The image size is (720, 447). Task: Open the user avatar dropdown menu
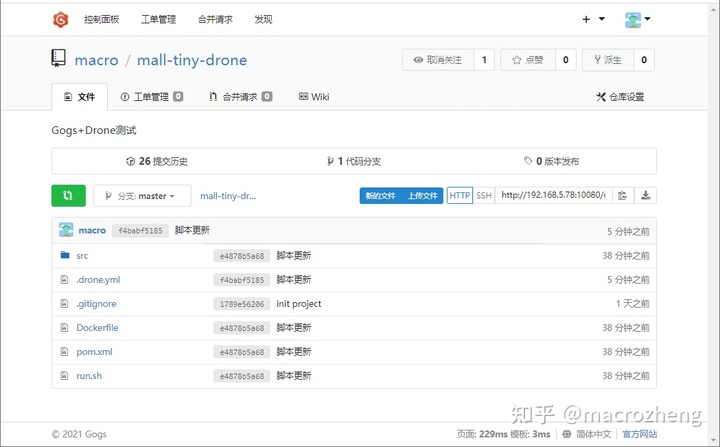pyautogui.click(x=638, y=19)
